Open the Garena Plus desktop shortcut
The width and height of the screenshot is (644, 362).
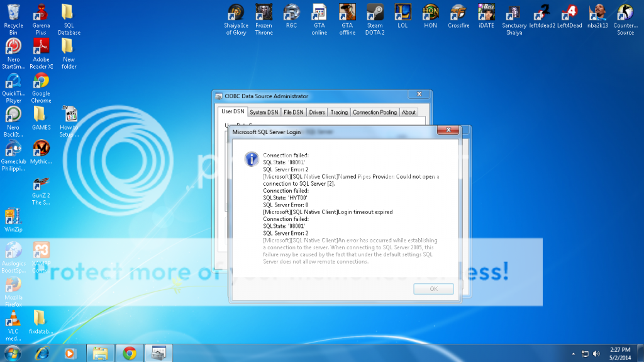point(41,13)
